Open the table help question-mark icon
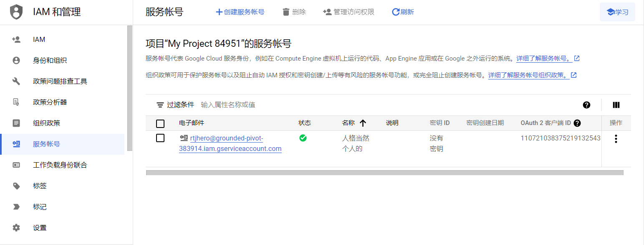Screen dimensions: 644x245 click(x=586, y=105)
